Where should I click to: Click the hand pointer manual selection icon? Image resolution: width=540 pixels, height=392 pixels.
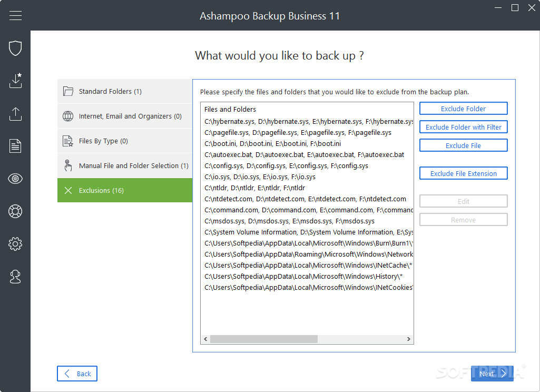[68, 165]
